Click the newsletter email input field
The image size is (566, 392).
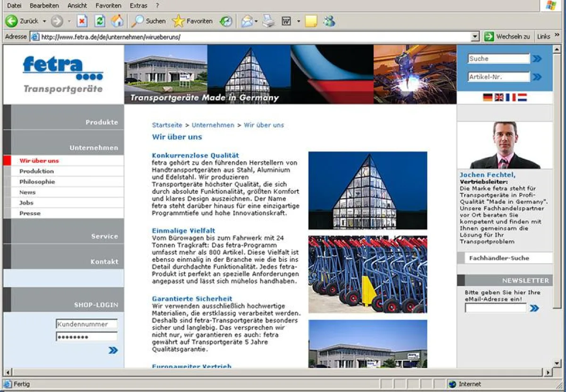(x=495, y=308)
